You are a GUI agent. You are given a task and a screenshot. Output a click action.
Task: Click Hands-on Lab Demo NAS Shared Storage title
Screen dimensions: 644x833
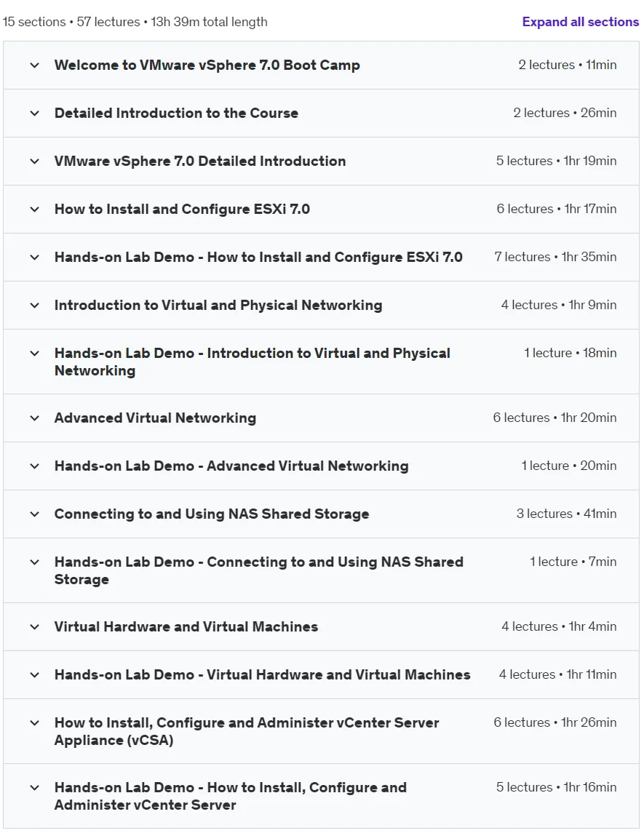coord(259,570)
